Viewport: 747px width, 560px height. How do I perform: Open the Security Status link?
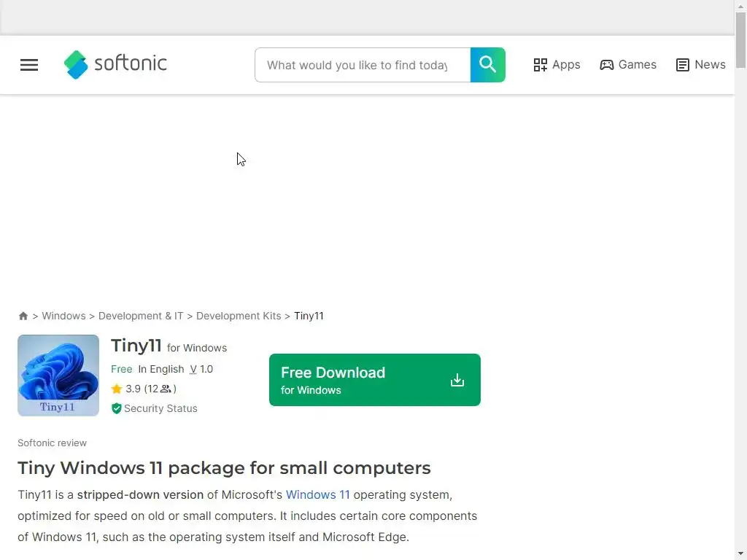[x=160, y=408]
